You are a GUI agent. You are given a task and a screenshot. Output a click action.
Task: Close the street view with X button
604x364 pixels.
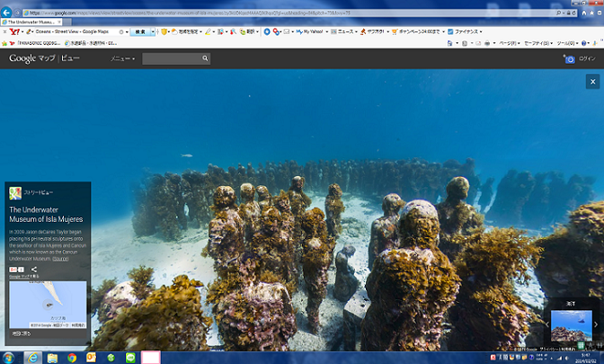pyautogui.click(x=593, y=82)
